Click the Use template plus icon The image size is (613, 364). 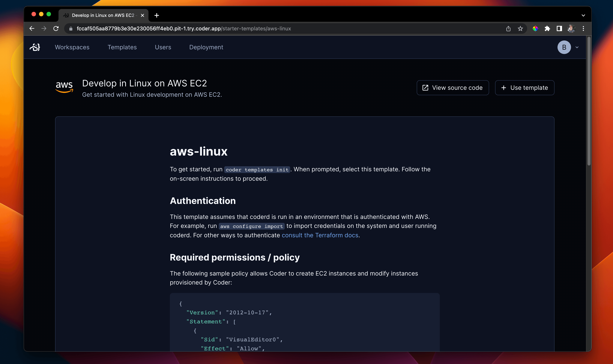(x=504, y=88)
